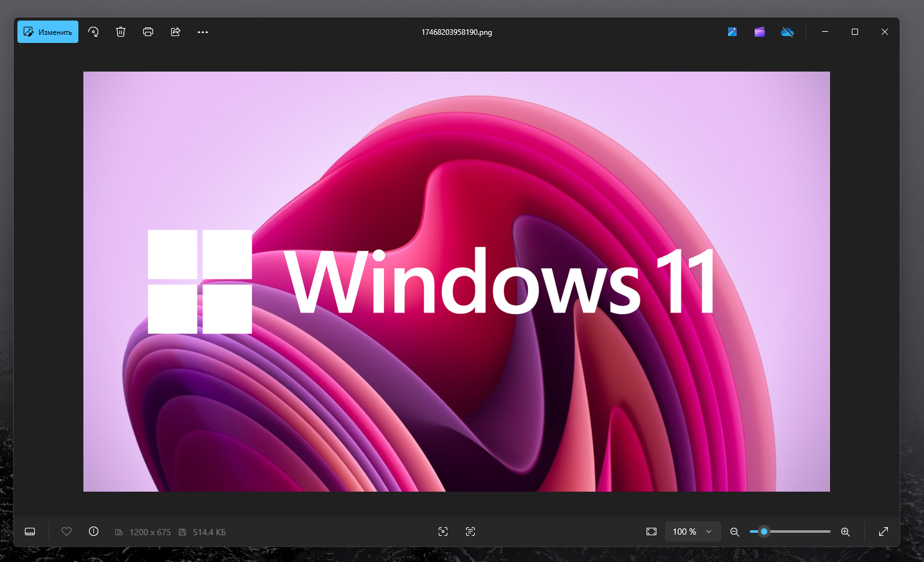Click the 1200 x 675 dimensions text
924x562 pixels.
point(150,532)
